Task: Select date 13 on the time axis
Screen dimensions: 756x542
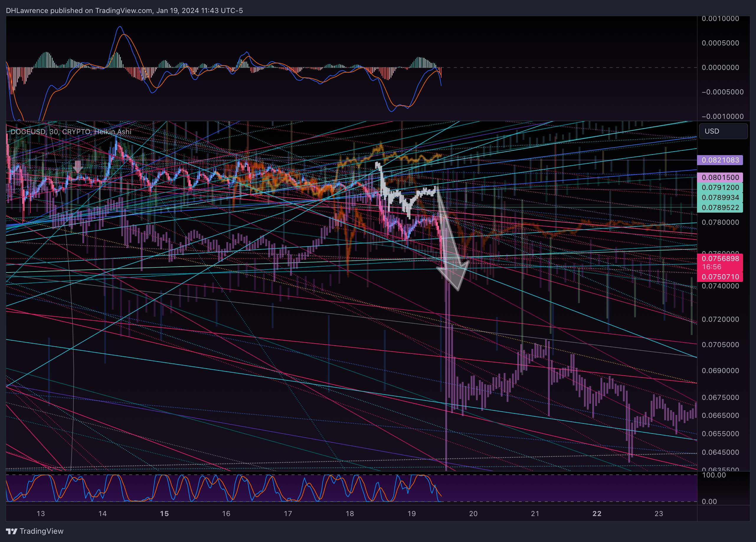Action: click(x=41, y=513)
